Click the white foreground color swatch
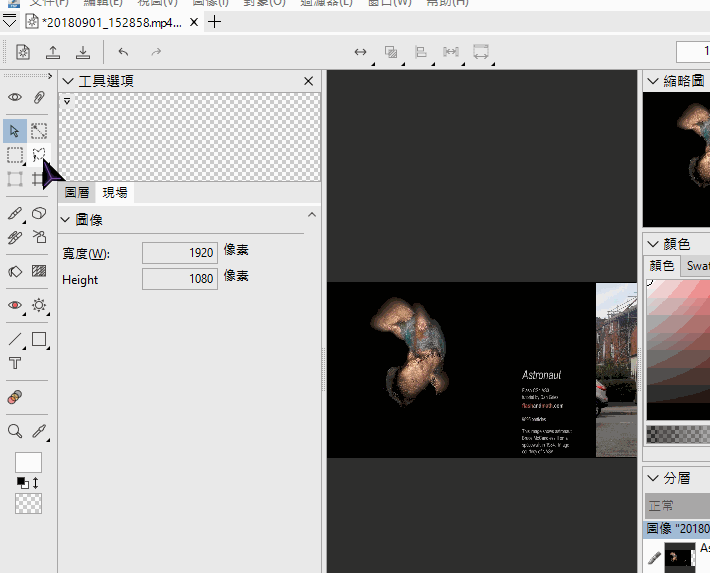The height and width of the screenshot is (573, 710). point(28,462)
